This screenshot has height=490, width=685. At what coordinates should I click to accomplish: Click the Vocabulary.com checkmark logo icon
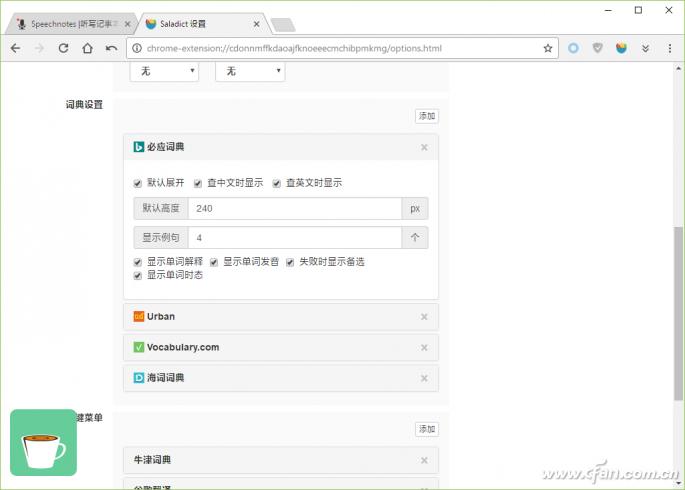pyautogui.click(x=138, y=347)
